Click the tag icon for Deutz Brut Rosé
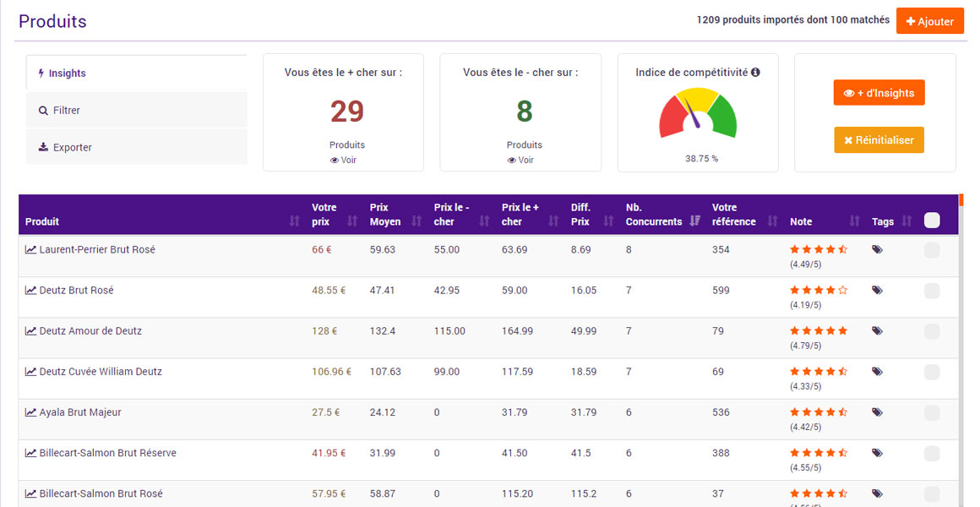The width and height of the screenshot is (980, 507). (878, 290)
